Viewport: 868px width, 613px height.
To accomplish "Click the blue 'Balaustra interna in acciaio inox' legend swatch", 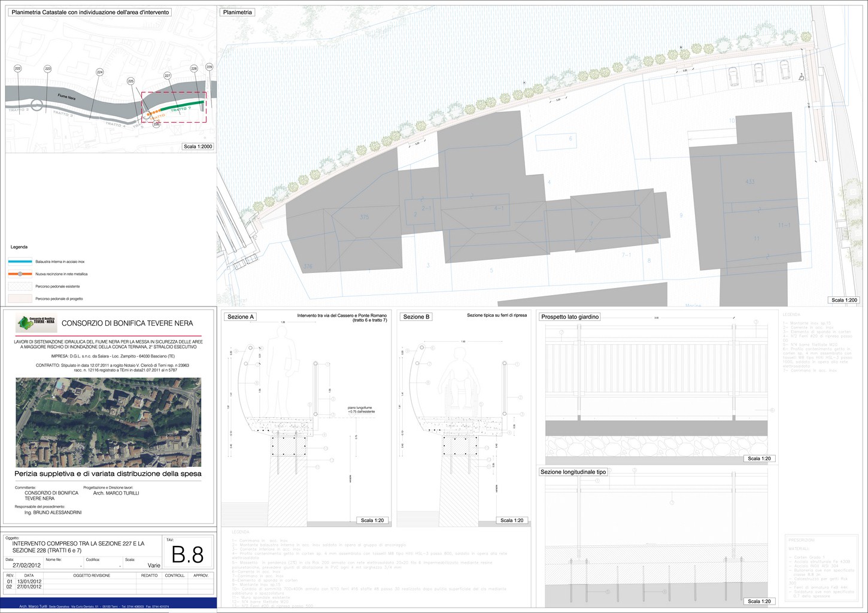I will (20, 262).
